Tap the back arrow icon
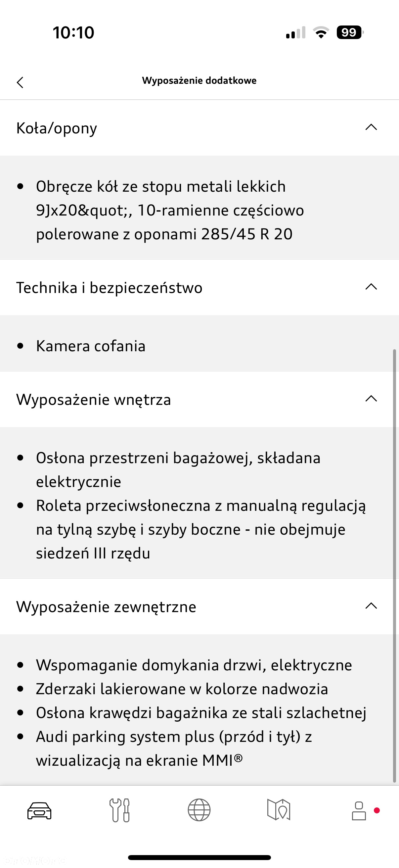This screenshot has height=868, width=399. click(20, 82)
